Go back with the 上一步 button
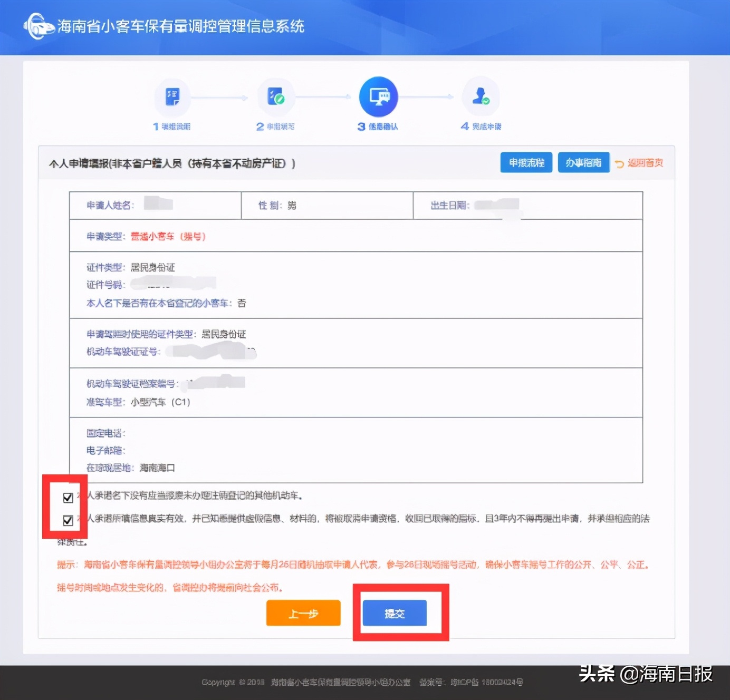 [303, 614]
